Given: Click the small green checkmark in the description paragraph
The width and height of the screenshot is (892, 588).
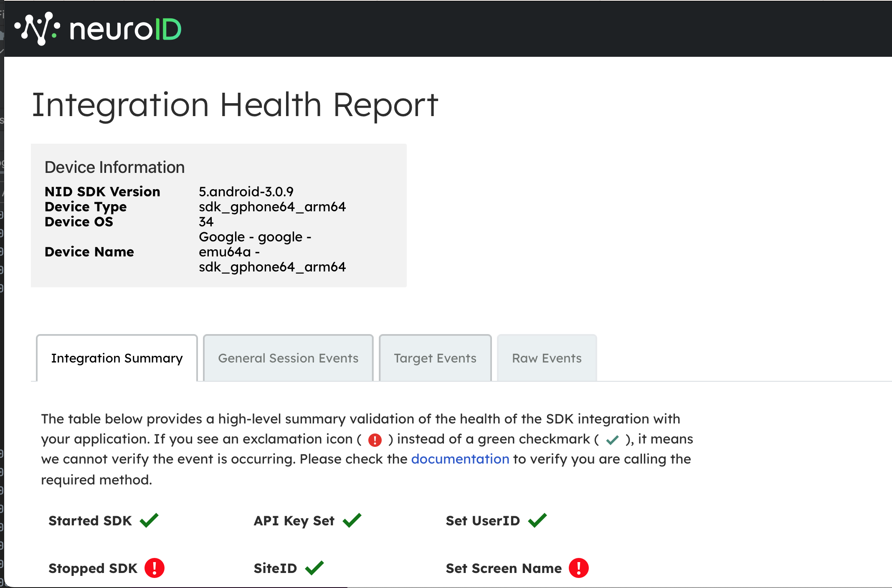Looking at the screenshot, I should tap(612, 440).
